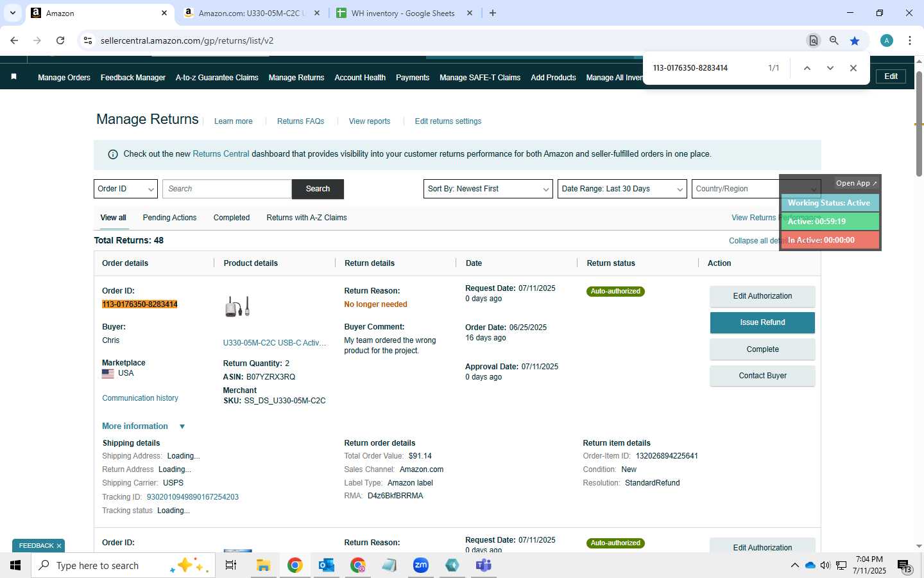Open Date Range: Last 30 Days dropdown

click(622, 189)
